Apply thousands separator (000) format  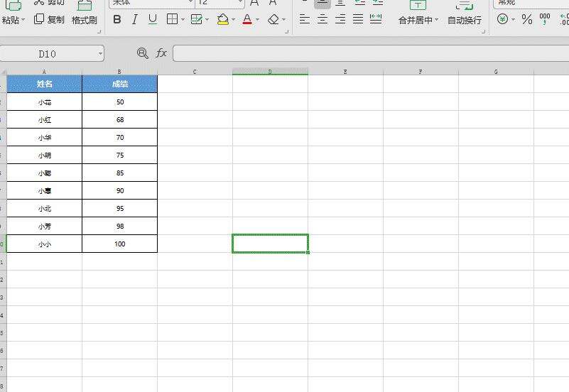point(545,19)
